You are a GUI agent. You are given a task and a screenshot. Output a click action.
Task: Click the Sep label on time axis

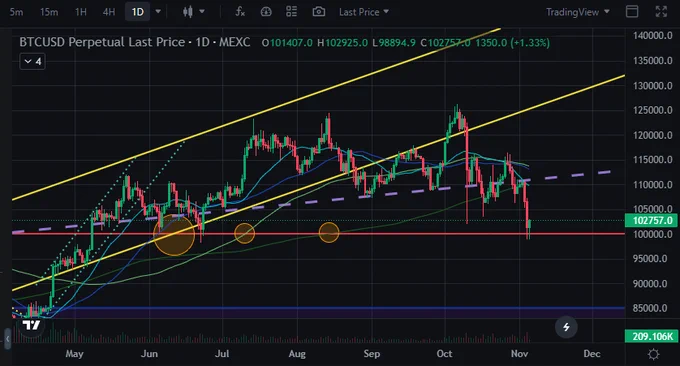coord(372,354)
